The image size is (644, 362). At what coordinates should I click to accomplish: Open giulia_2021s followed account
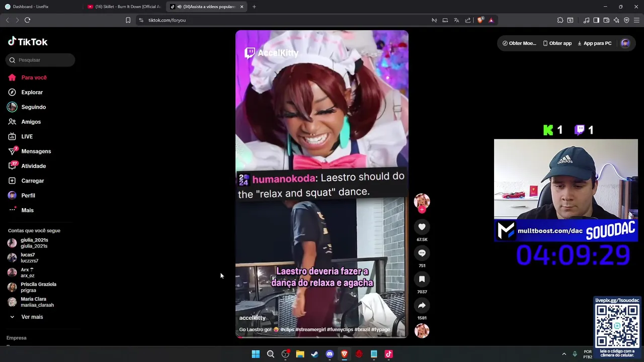(x=28, y=243)
